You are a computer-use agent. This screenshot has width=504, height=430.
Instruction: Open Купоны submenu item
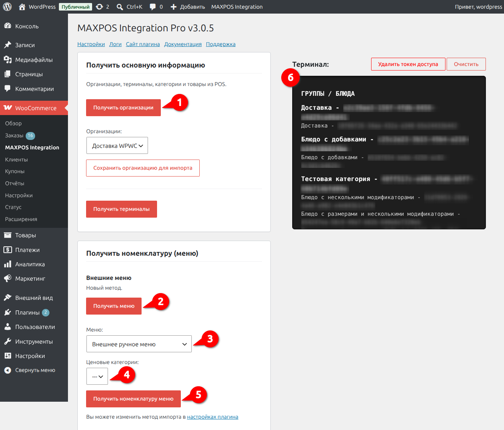(x=15, y=171)
